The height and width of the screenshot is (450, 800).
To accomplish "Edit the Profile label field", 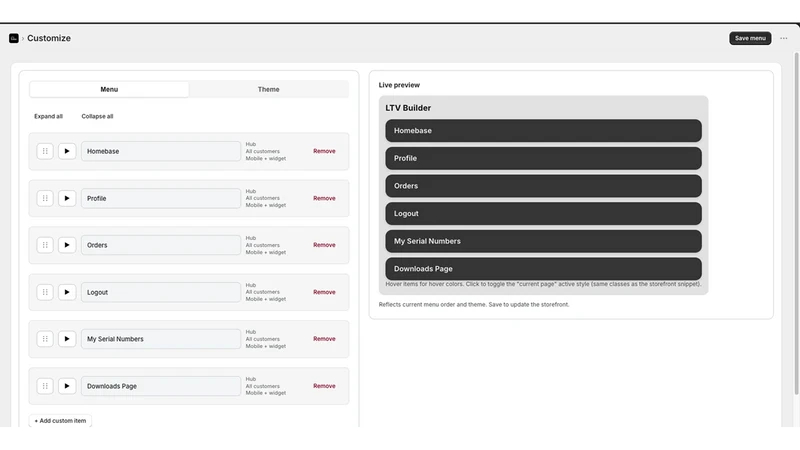I will pos(161,198).
